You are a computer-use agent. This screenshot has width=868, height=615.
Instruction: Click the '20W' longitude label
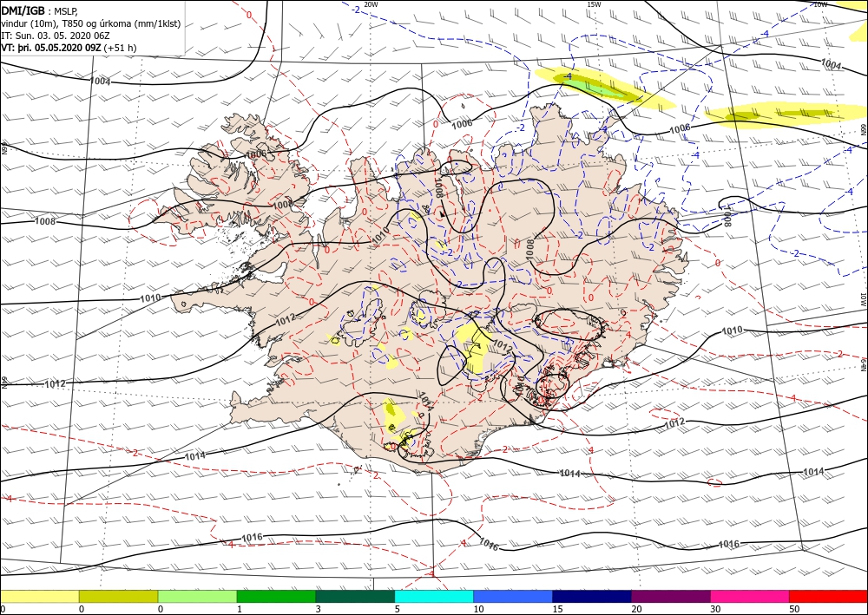371,4
